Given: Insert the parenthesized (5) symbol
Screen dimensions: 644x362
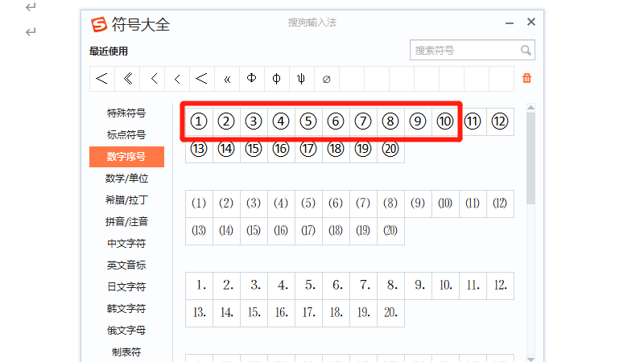Looking at the screenshot, I should tap(308, 204).
